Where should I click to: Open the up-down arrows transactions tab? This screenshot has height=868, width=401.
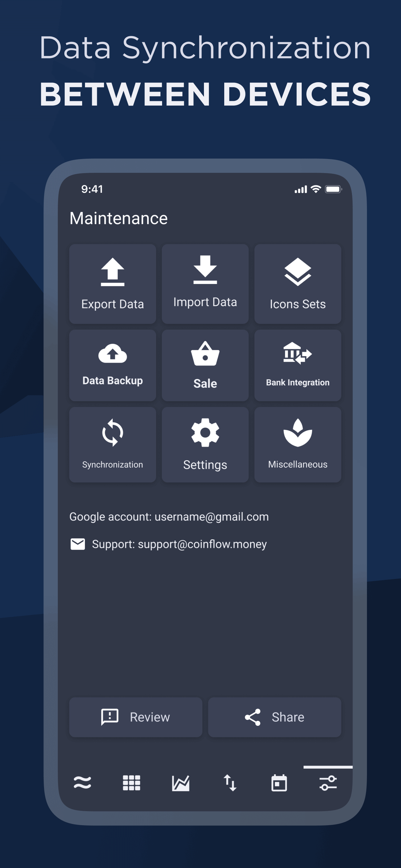tap(230, 783)
